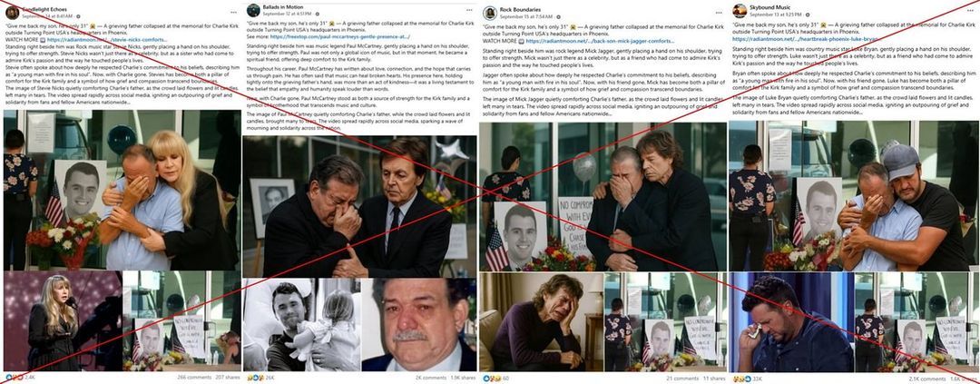Open Ballads in Motion page avatar
This screenshot has width=980, height=384.
[x=253, y=10]
